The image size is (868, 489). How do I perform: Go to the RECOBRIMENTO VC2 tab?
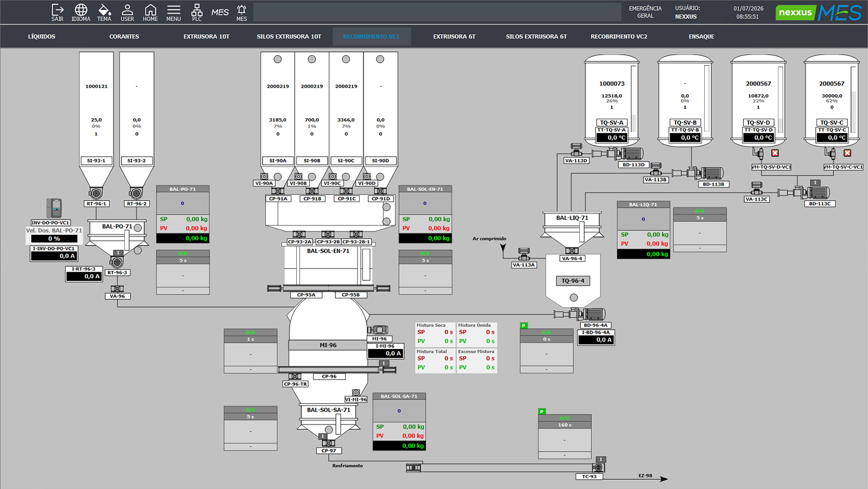pyautogui.click(x=619, y=36)
